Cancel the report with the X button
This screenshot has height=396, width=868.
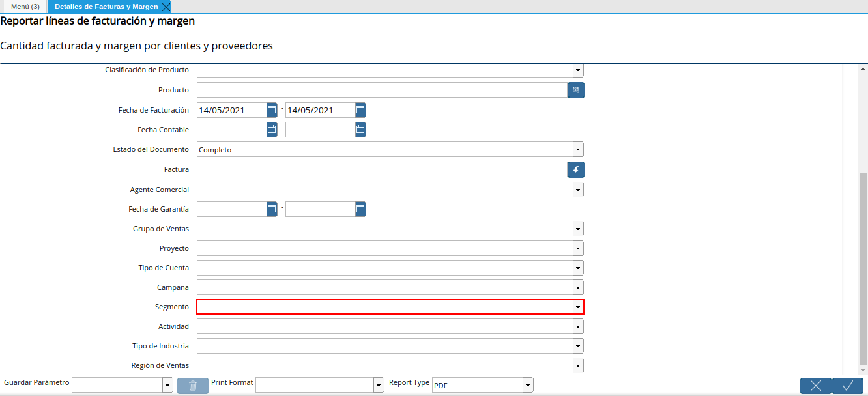point(815,386)
